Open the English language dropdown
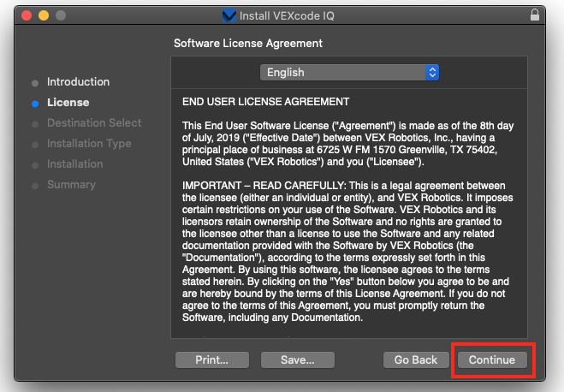The height and width of the screenshot is (392, 564). pyautogui.click(x=349, y=72)
